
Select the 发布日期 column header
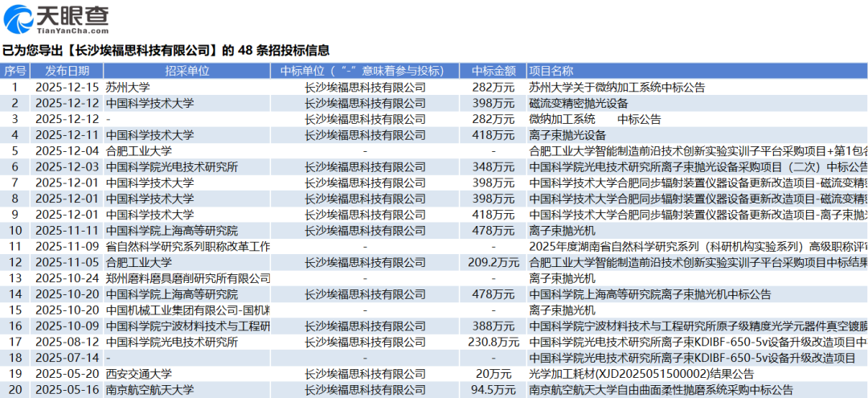pos(68,71)
